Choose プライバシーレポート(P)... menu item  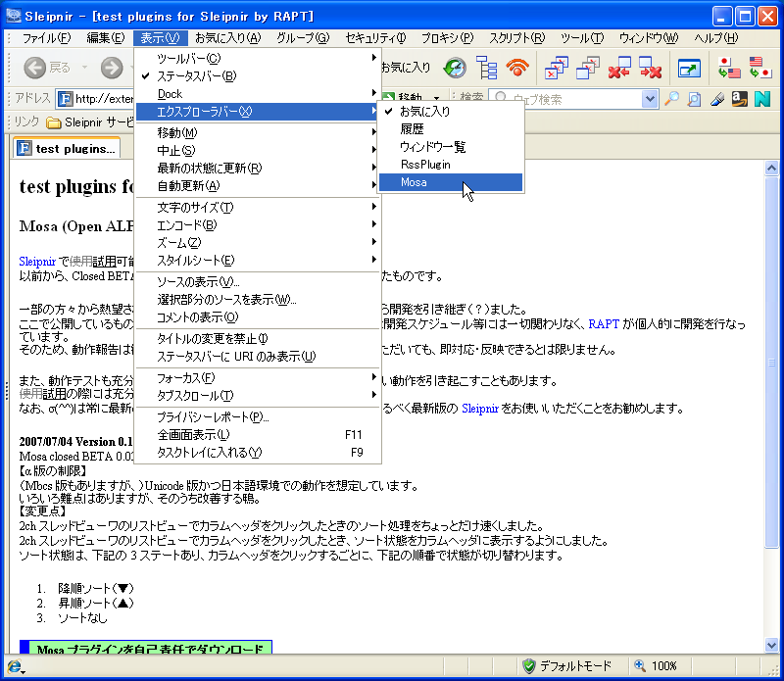coord(258,417)
